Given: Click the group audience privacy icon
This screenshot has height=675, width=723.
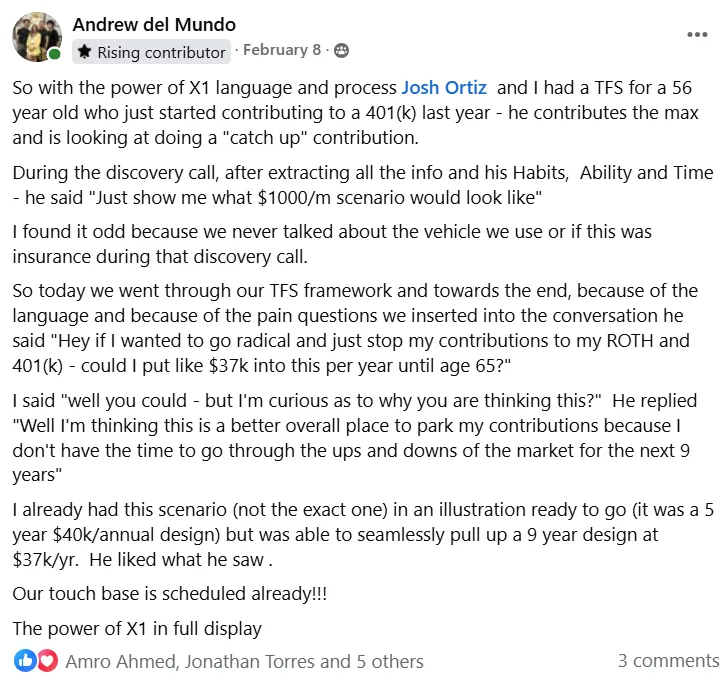Looking at the screenshot, I should [x=341, y=50].
